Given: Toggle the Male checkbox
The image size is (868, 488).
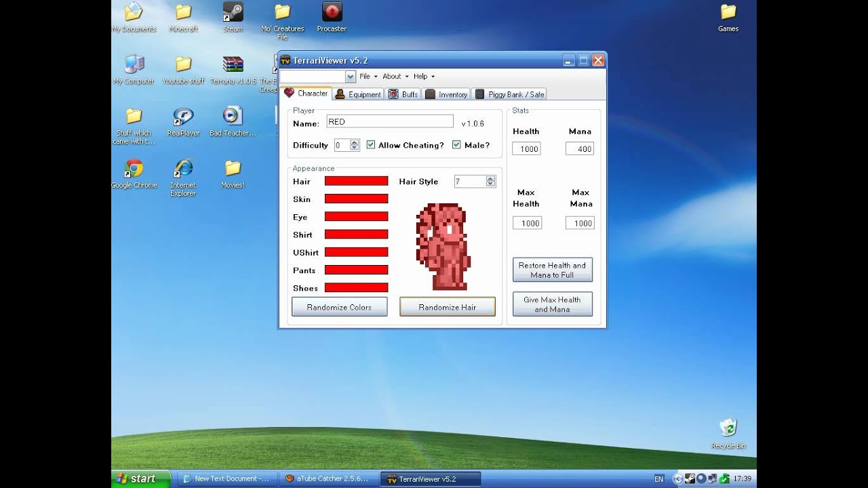Looking at the screenshot, I should pyautogui.click(x=456, y=144).
